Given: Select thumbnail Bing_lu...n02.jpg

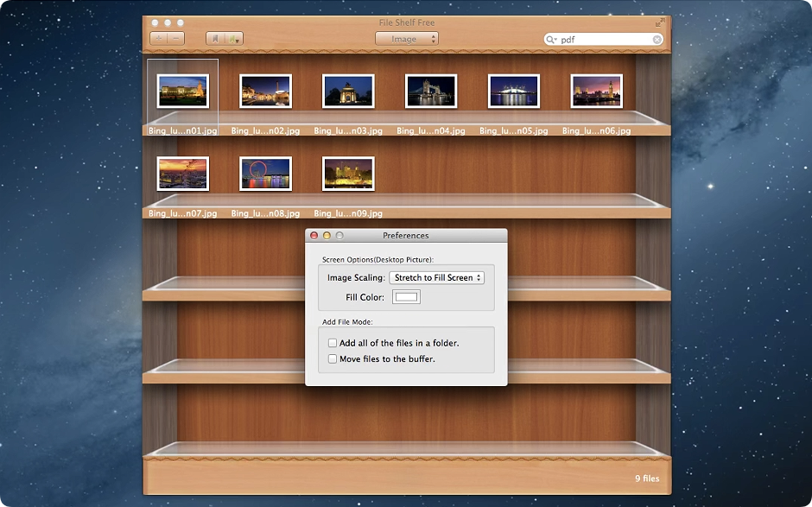Looking at the screenshot, I should (266, 92).
